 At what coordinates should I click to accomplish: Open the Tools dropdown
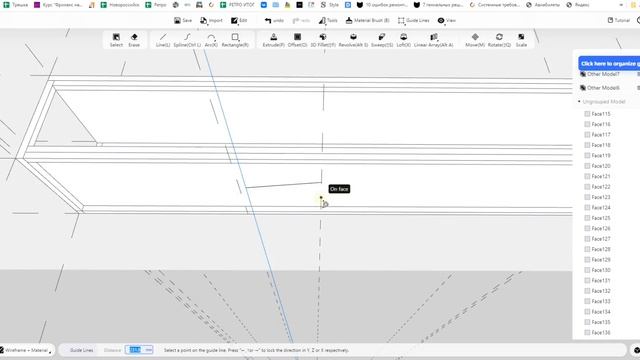[328, 20]
